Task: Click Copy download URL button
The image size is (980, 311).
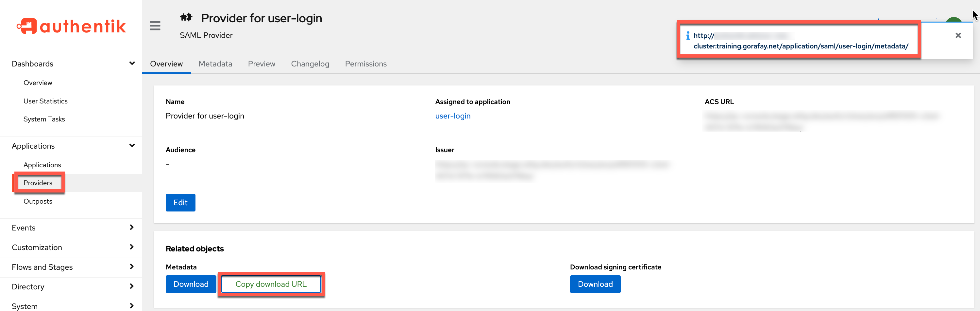Action: point(271,284)
